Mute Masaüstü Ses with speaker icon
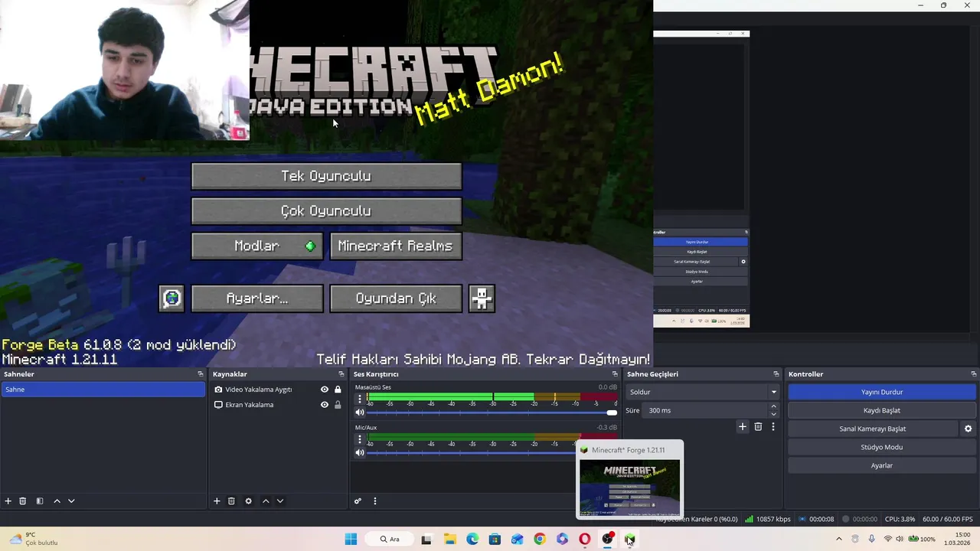Viewport: 980px width, 551px height. [x=360, y=412]
